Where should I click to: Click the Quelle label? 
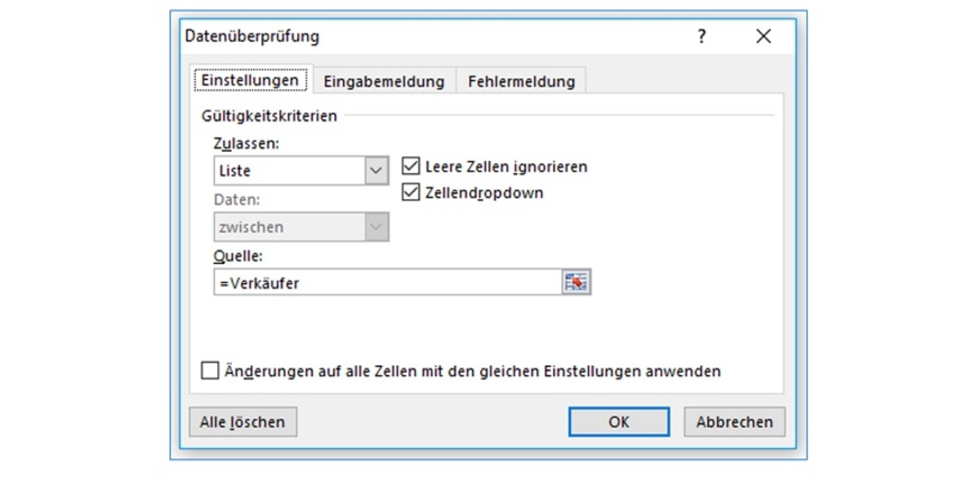pos(236,255)
